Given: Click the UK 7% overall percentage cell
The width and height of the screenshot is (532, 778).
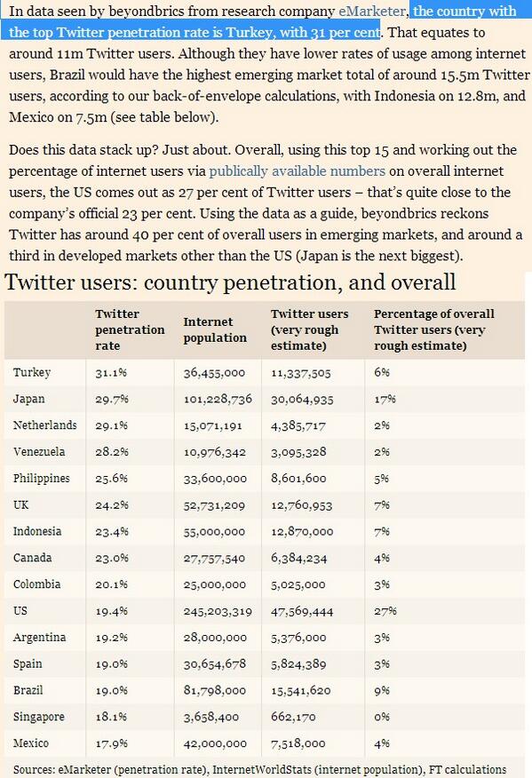Looking at the screenshot, I should tap(382, 505).
